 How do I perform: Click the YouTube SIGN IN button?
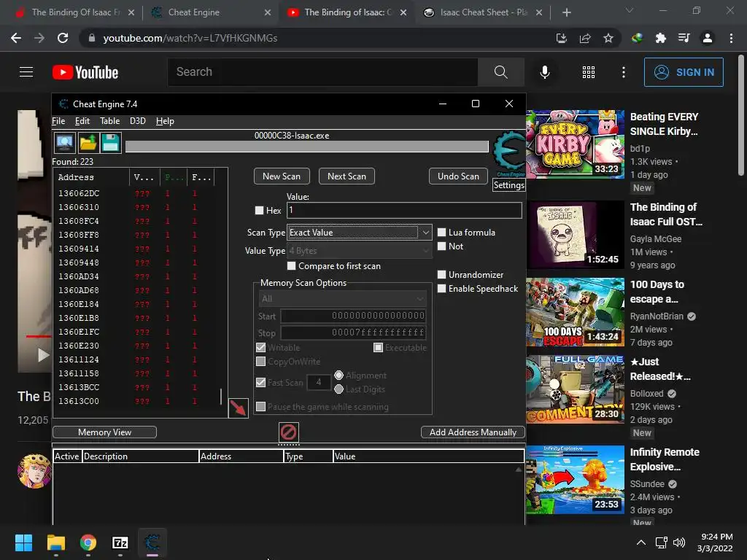pos(684,72)
